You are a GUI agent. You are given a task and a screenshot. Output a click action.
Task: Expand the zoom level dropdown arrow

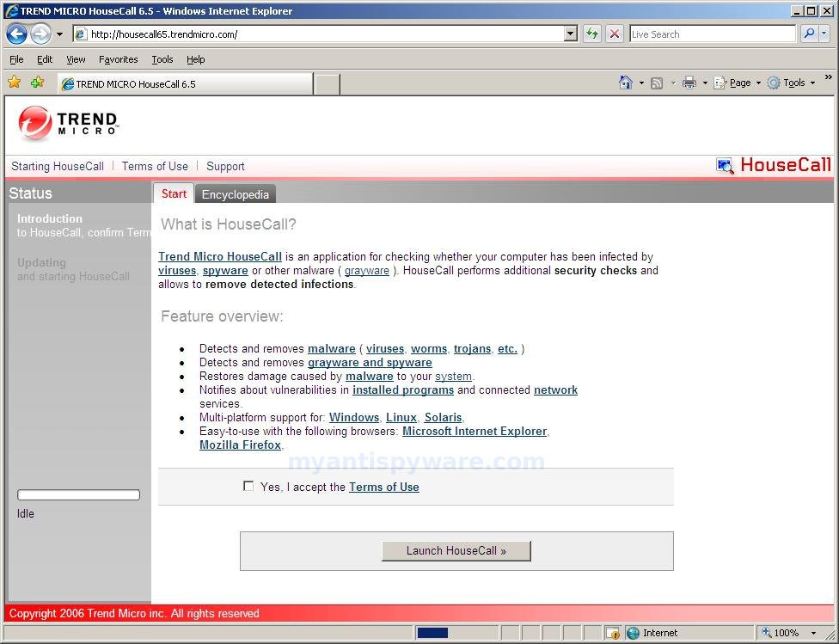[813, 634]
